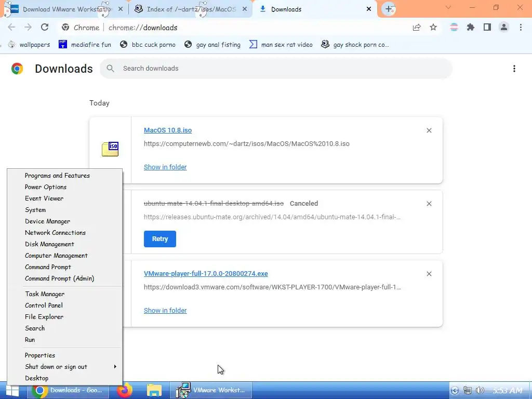Open the MacOS 10.8.iso file link
Screen dimensions: 532x399
[x=168, y=130]
